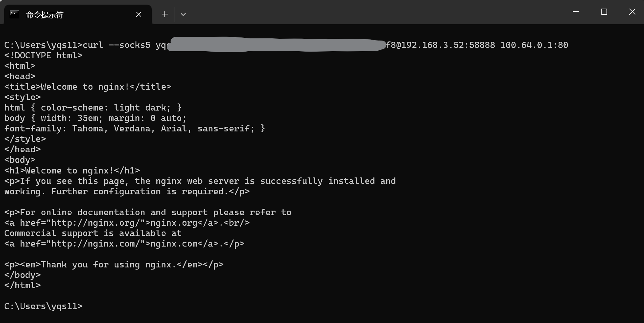Maximize the terminal window
644x323 pixels.
pos(604,12)
